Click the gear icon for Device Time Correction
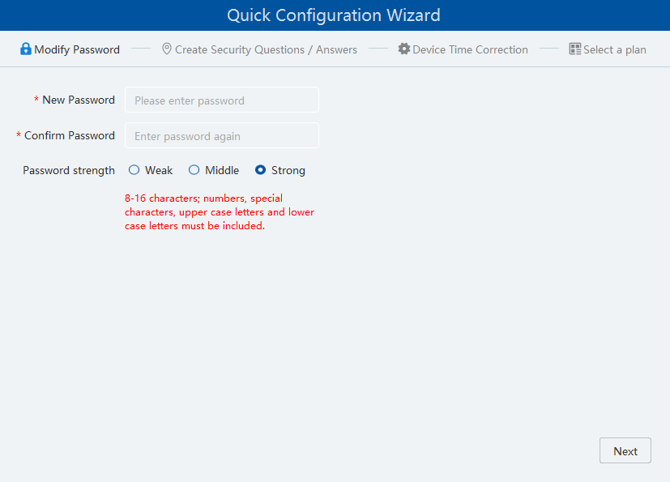Screen dimensions: 670x482 point(404,49)
